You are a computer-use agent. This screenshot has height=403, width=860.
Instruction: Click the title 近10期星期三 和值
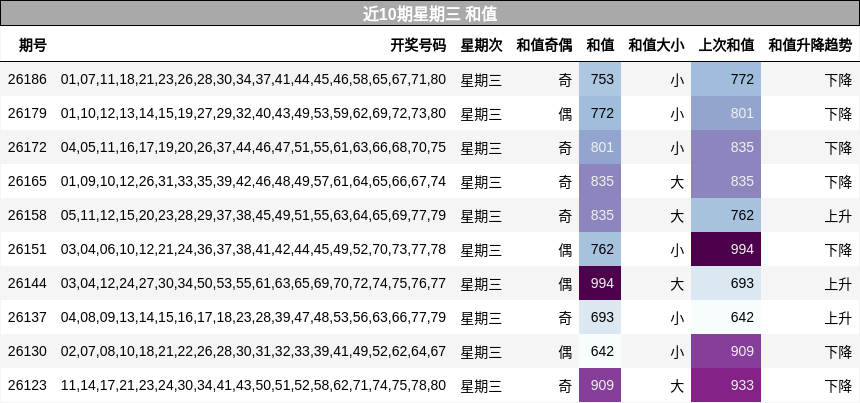tap(430, 14)
